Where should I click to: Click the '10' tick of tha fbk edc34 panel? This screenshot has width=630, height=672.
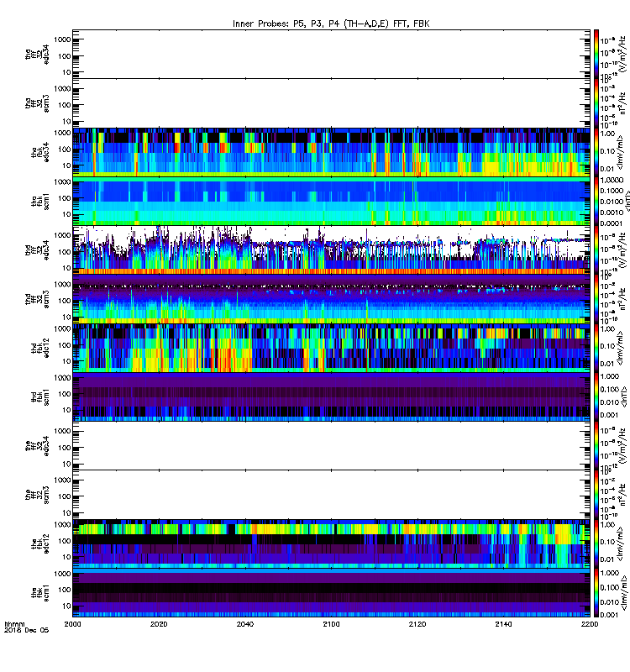coord(67,165)
